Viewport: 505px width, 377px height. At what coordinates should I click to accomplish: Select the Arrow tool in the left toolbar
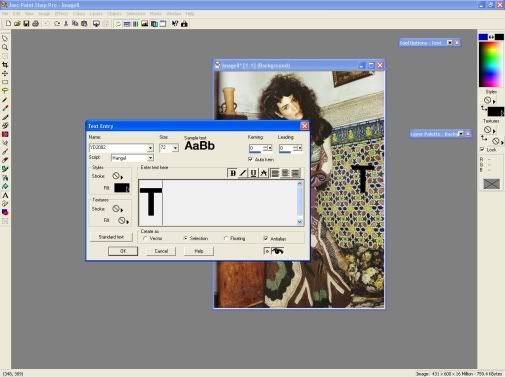5,39
